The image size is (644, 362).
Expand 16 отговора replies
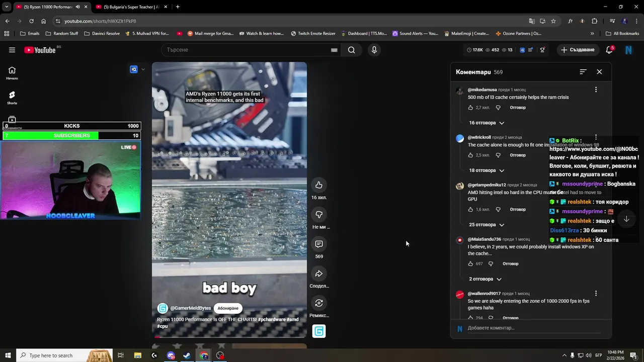pos(487,123)
